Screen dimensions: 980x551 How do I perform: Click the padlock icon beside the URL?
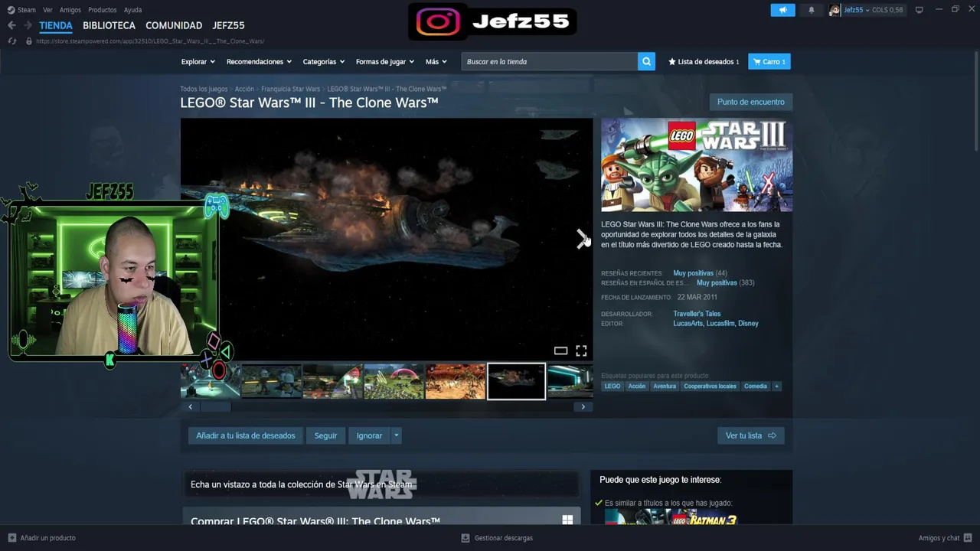click(29, 41)
